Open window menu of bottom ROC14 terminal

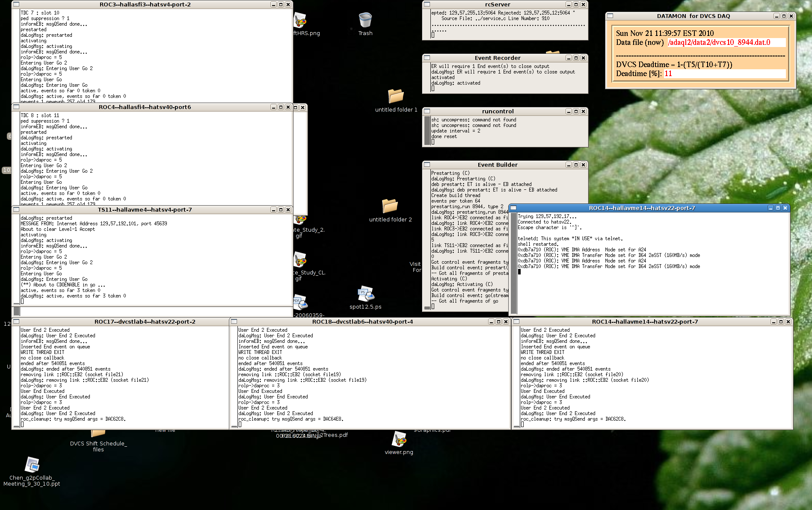click(x=516, y=321)
